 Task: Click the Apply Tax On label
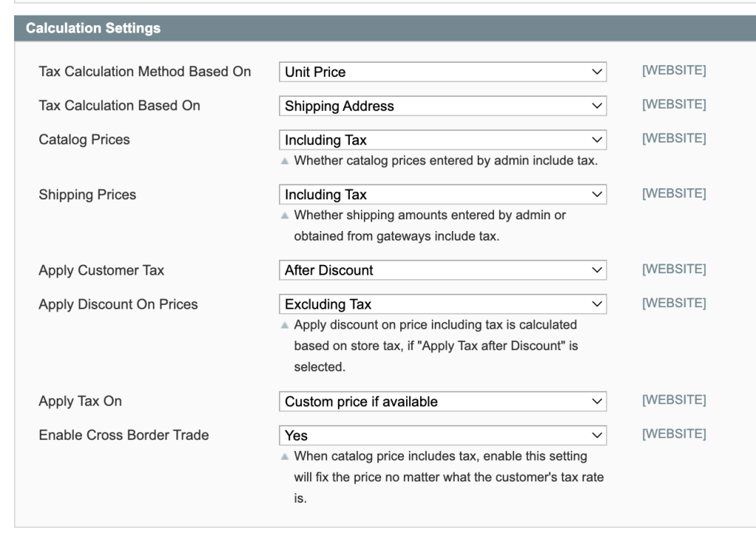[x=80, y=401]
